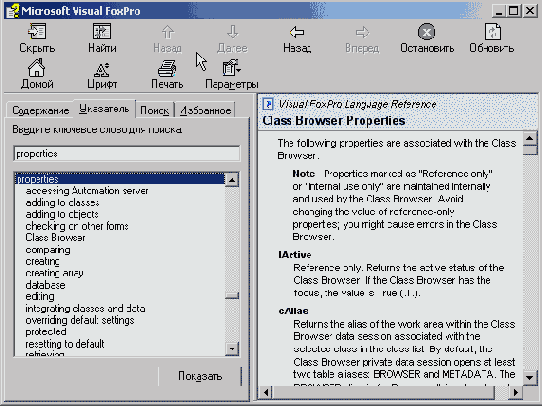Select editing index entry

(40, 297)
